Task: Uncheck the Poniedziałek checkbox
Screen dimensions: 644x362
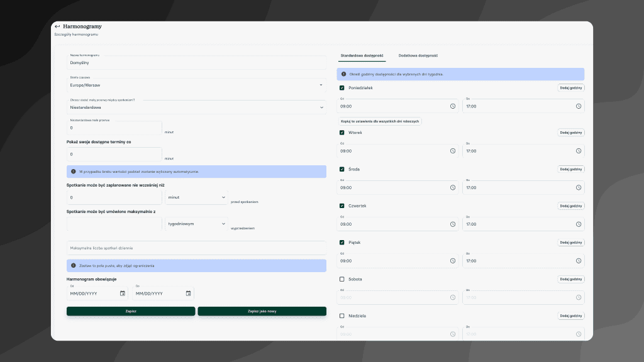Action: [x=342, y=88]
